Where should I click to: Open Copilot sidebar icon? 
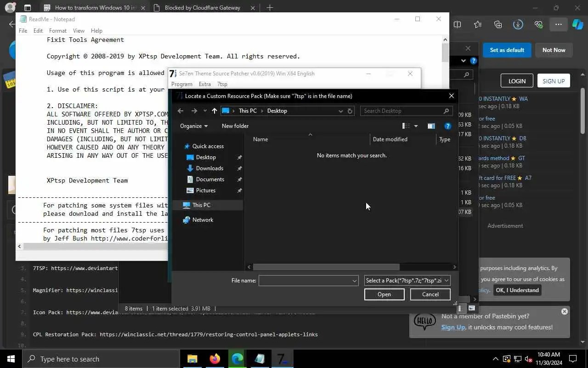point(577,24)
